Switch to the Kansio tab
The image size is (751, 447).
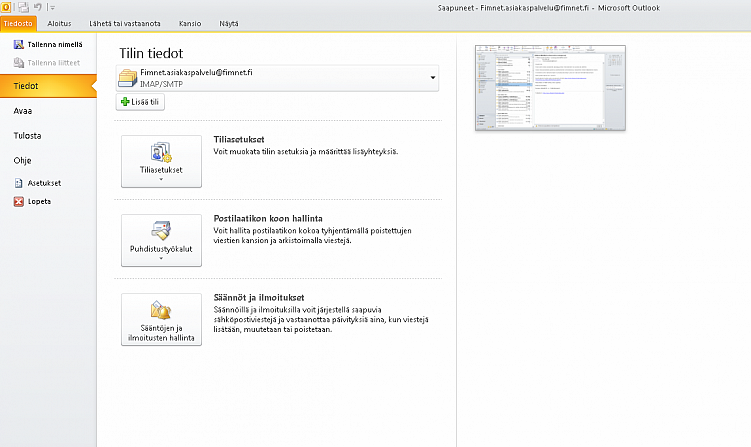pos(190,23)
